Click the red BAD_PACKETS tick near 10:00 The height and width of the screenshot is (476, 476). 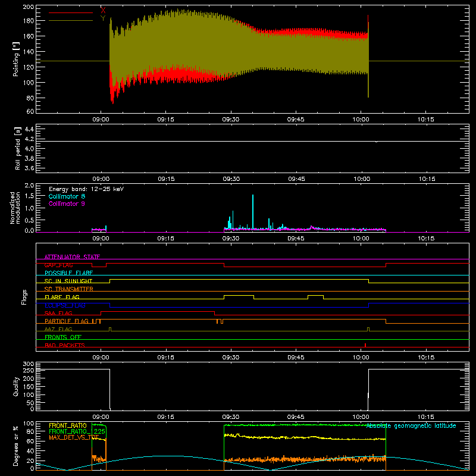(365, 345)
